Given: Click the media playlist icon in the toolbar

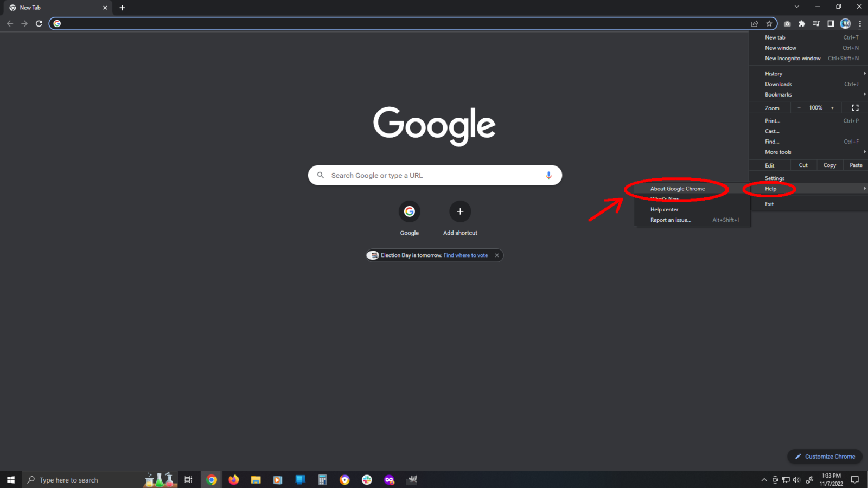Looking at the screenshot, I should pyautogui.click(x=816, y=23).
